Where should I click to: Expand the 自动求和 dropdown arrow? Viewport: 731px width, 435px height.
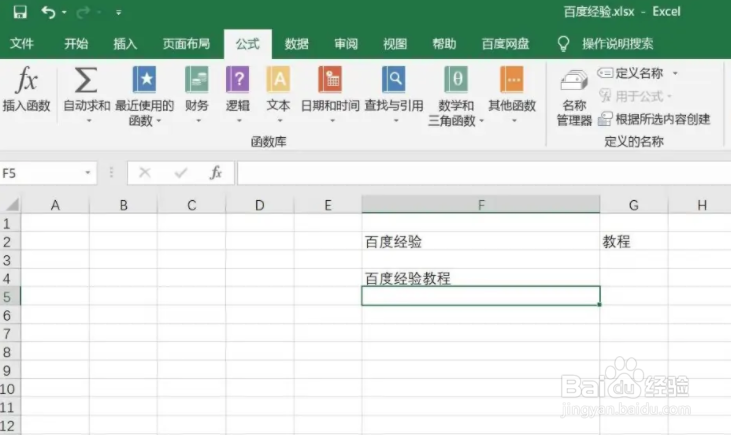(x=89, y=121)
